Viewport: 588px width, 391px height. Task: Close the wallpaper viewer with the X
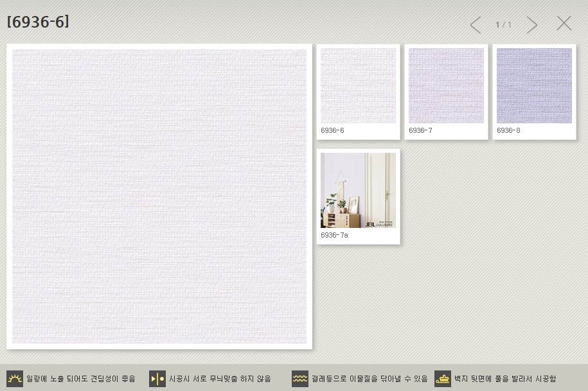click(564, 24)
